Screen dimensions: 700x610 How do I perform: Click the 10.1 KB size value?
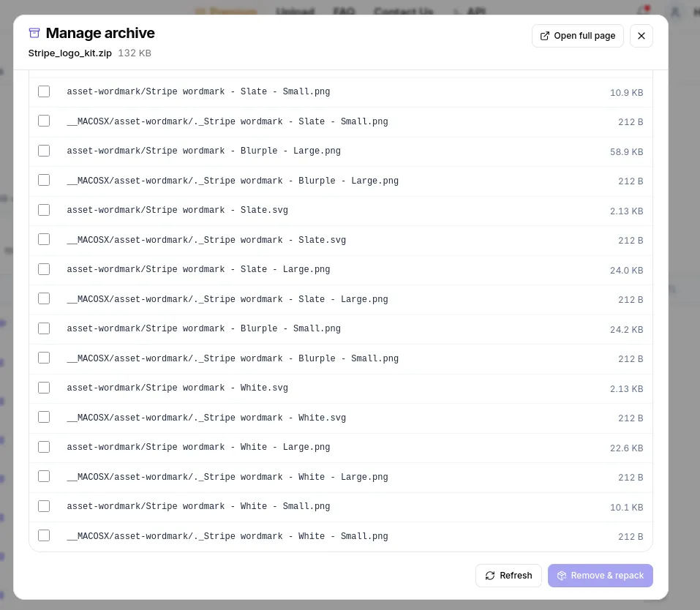[x=626, y=508]
